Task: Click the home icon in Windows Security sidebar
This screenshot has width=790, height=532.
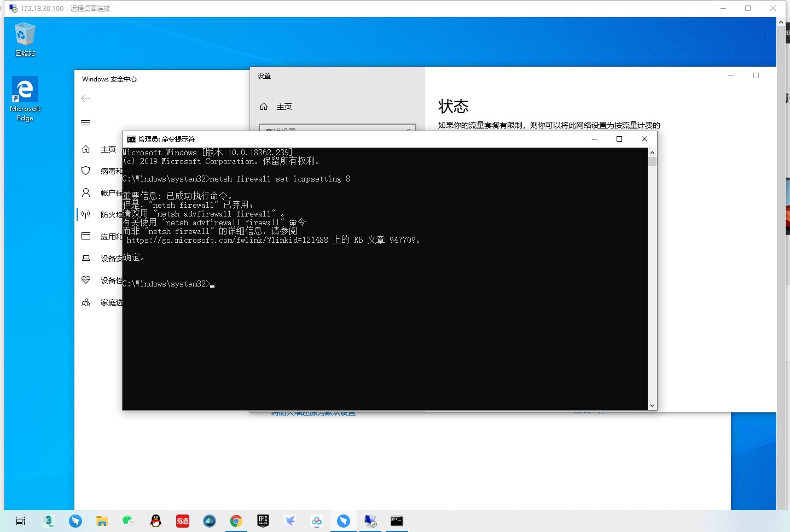Action: (x=86, y=149)
